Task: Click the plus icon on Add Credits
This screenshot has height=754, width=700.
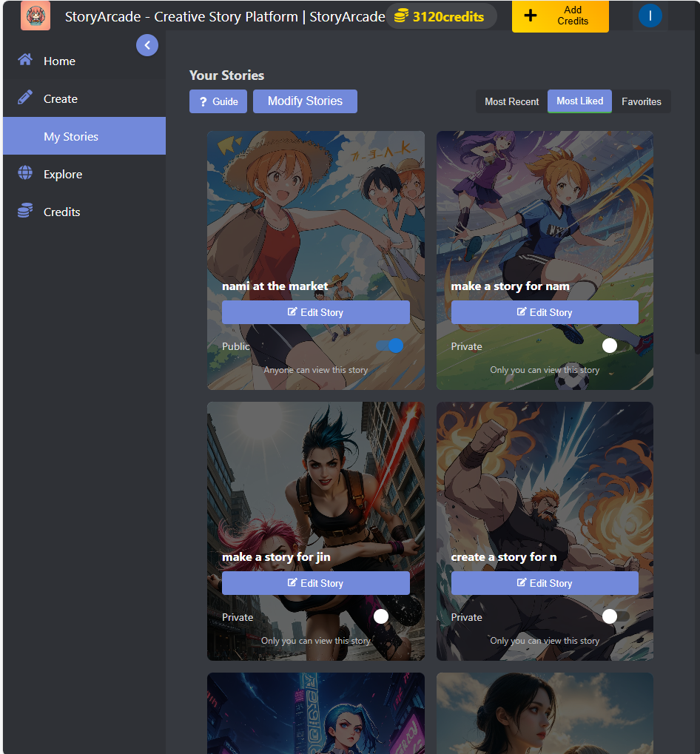Action: (x=531, y=16)
